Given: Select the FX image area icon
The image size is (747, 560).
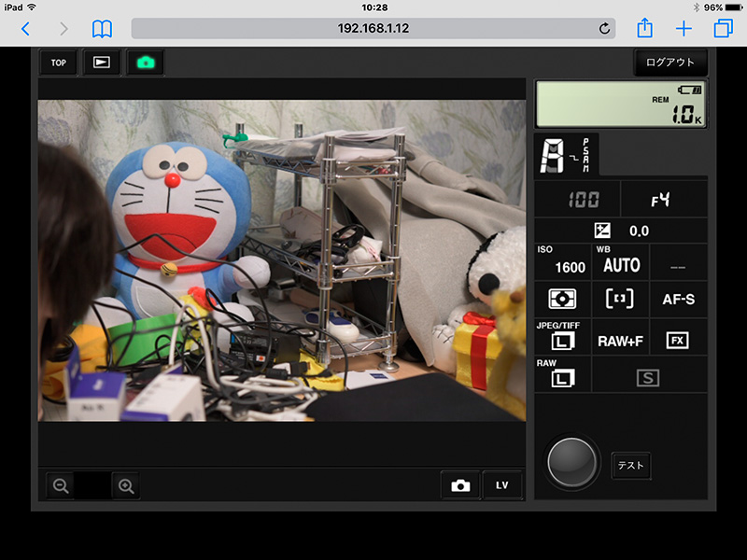Looking at the screenshot, I should 679,337.
